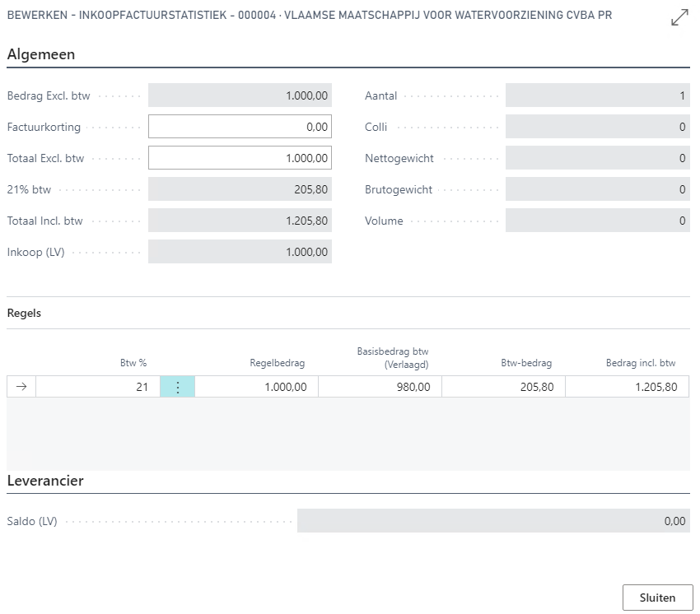Click the Aantal value field
Screen dimensions: 700x614
pos(597,95)
